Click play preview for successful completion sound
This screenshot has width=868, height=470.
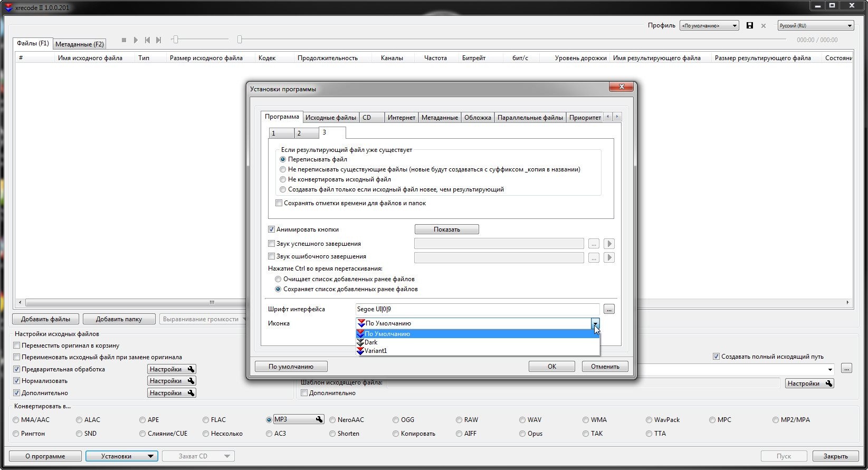pos(609,244)
